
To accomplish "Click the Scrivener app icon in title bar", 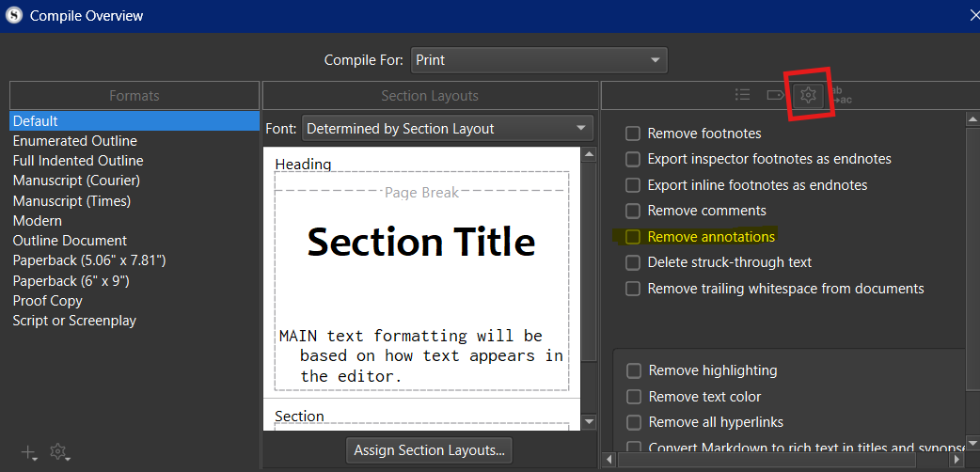I will pos(13,16).
